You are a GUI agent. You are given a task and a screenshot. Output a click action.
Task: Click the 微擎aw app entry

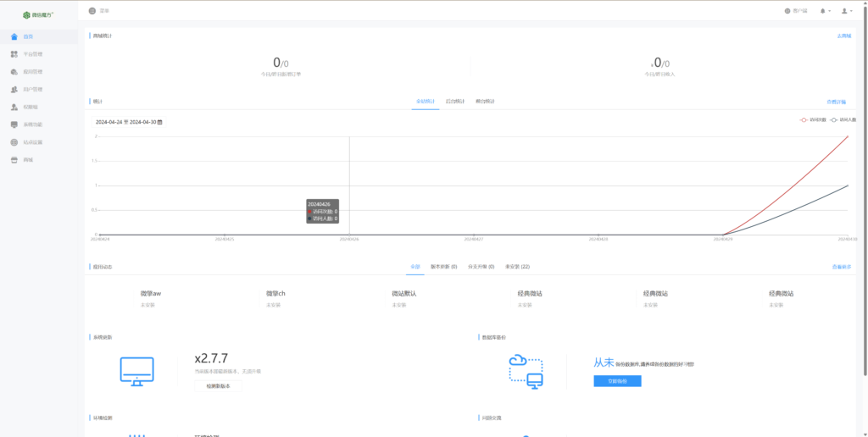[x=151, y=294]
